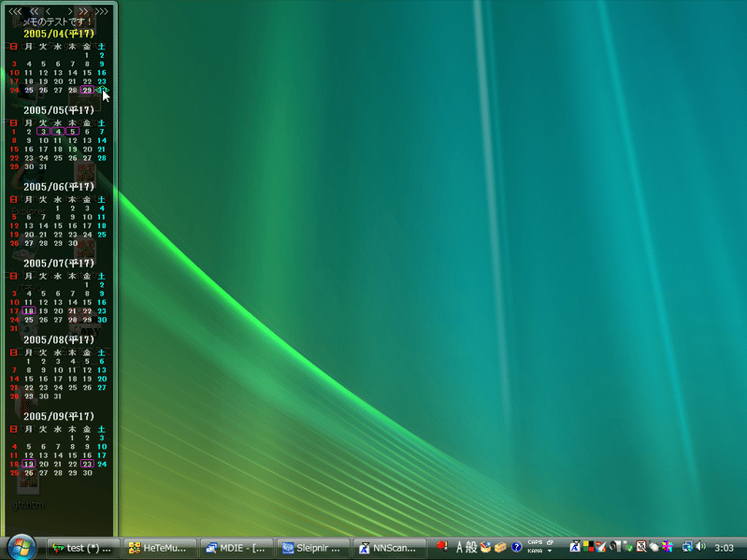747x560 pixels.
Task: Click IME conversion mode 般 indicator
Action: point(471,547)
